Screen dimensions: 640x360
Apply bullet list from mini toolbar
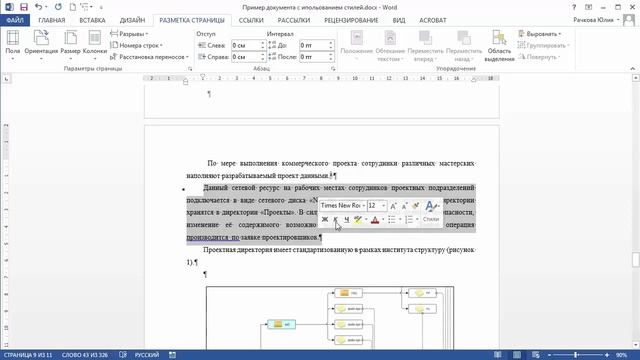[392, 220]
